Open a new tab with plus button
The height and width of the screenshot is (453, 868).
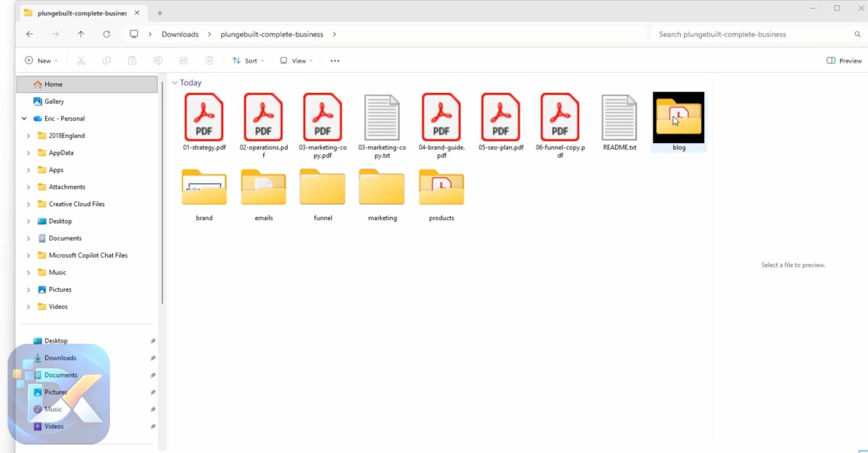tap(160, 13)
